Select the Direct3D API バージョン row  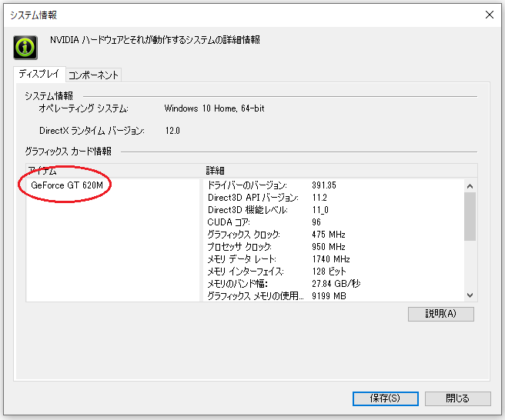[333, 197]
